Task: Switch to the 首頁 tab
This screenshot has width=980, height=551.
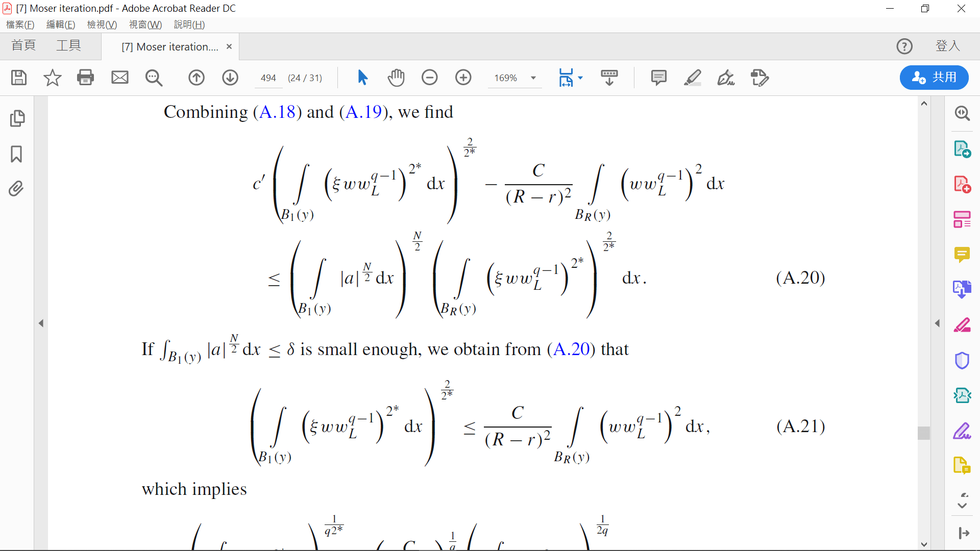Action: 23,45
